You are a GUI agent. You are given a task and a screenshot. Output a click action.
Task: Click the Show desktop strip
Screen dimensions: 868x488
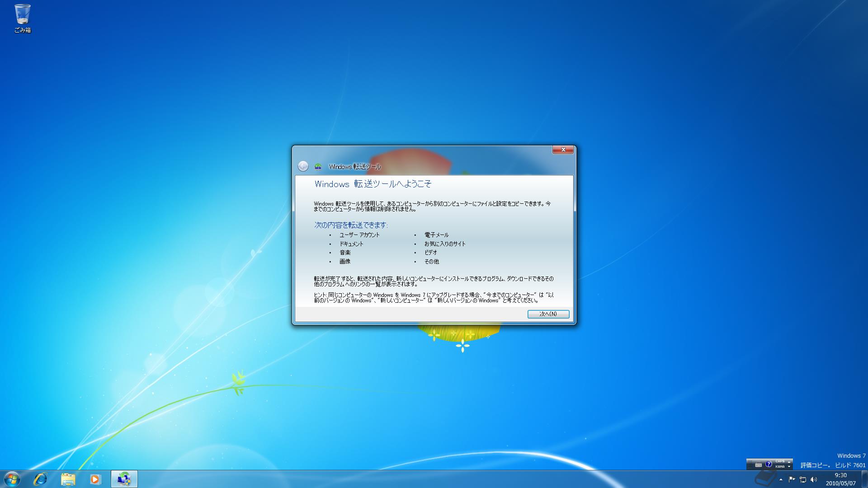[865, 479]
